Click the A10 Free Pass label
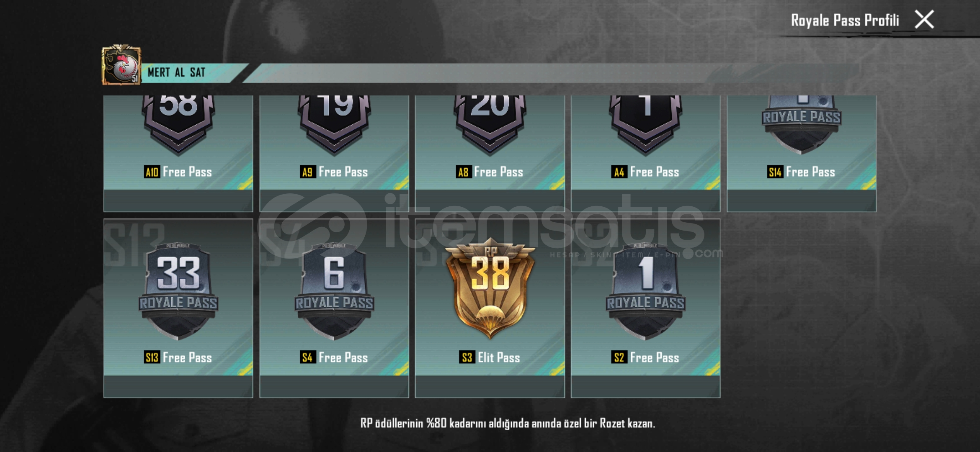Screen dimensions: 980x452 178,172
